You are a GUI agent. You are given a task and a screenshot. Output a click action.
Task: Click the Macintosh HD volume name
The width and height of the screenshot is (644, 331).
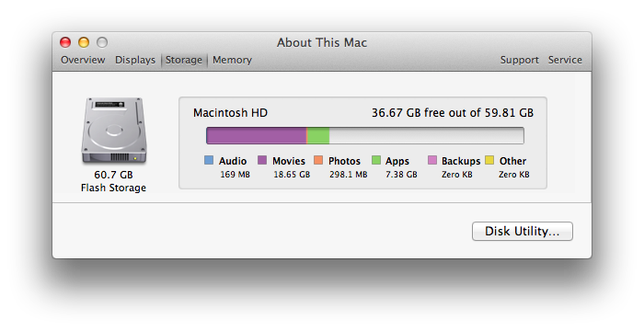click(x=230, y=113)
